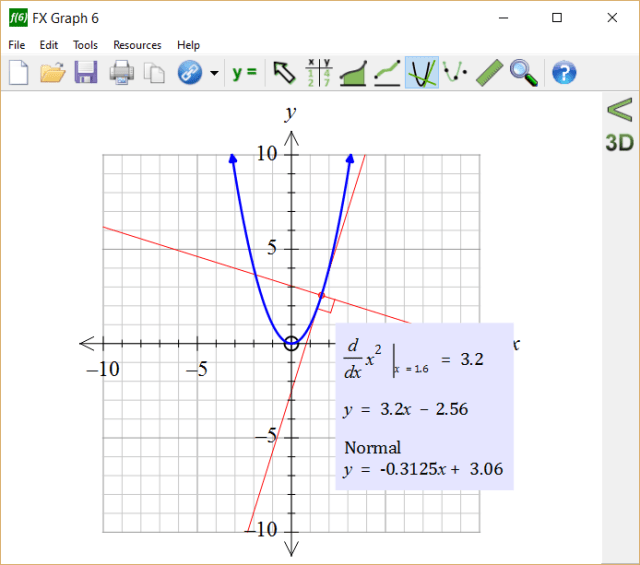This screenshot has height=565, width=640.
Task: Click the Copy icon in the toolbar
Action: click(x=154, y=73)
